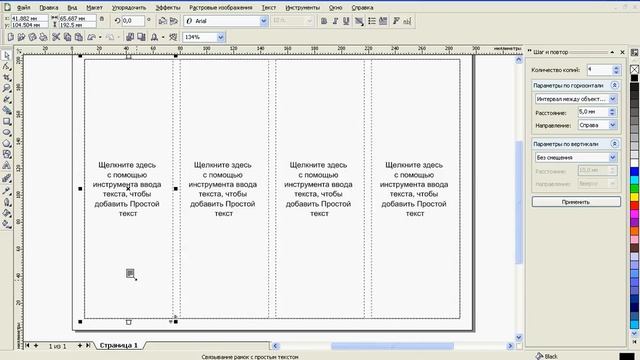The width and height of the screenshot is (640, 360).
Task: Open 'Интервал между объект...' dropdown
Action: tap(613, 99)
